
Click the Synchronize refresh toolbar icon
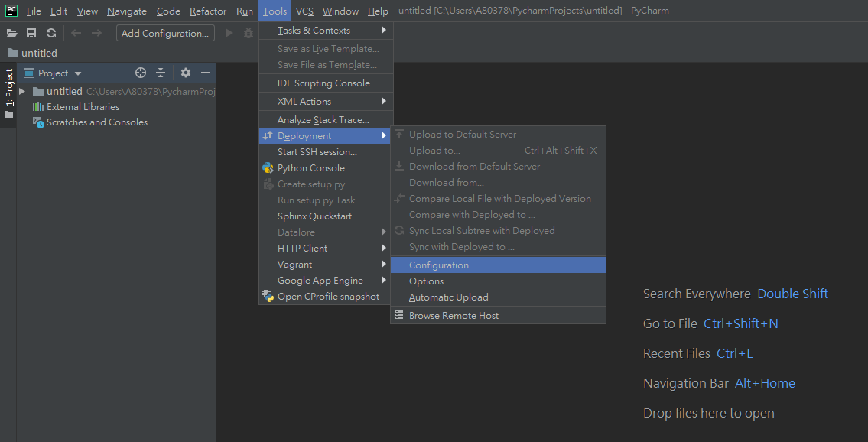[x=51, y=33]
